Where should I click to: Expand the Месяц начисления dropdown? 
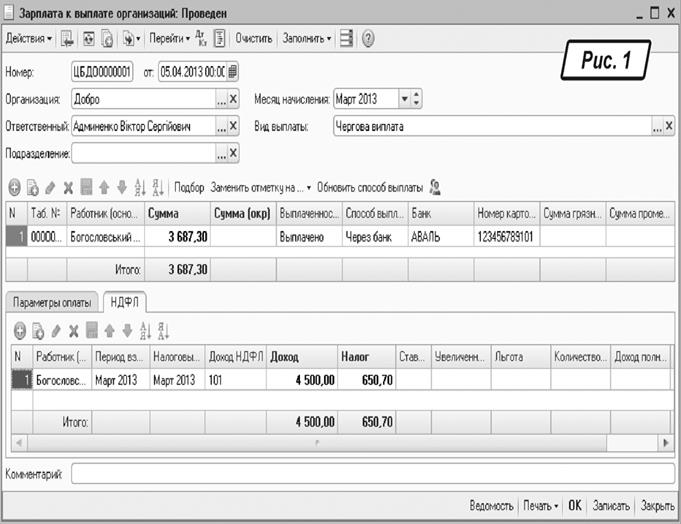[x=404, y=100]
